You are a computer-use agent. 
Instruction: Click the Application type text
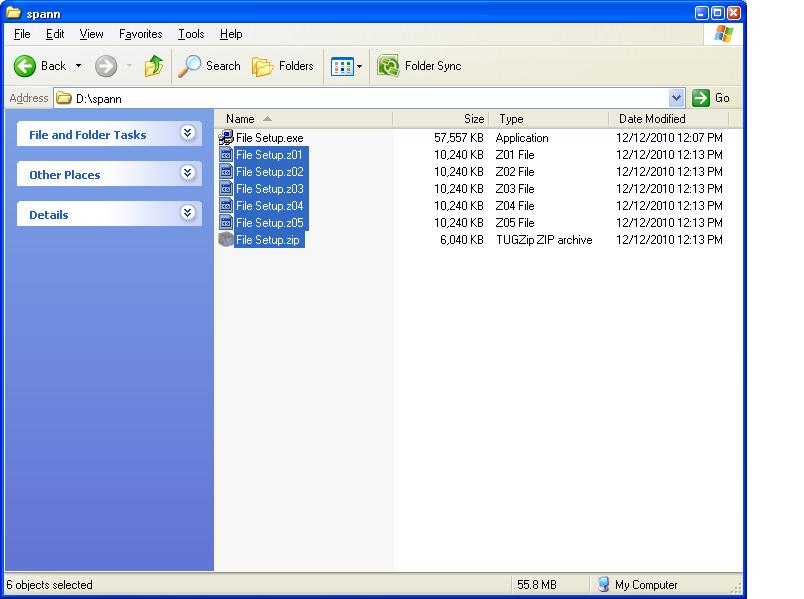click(x=522, y=138)
